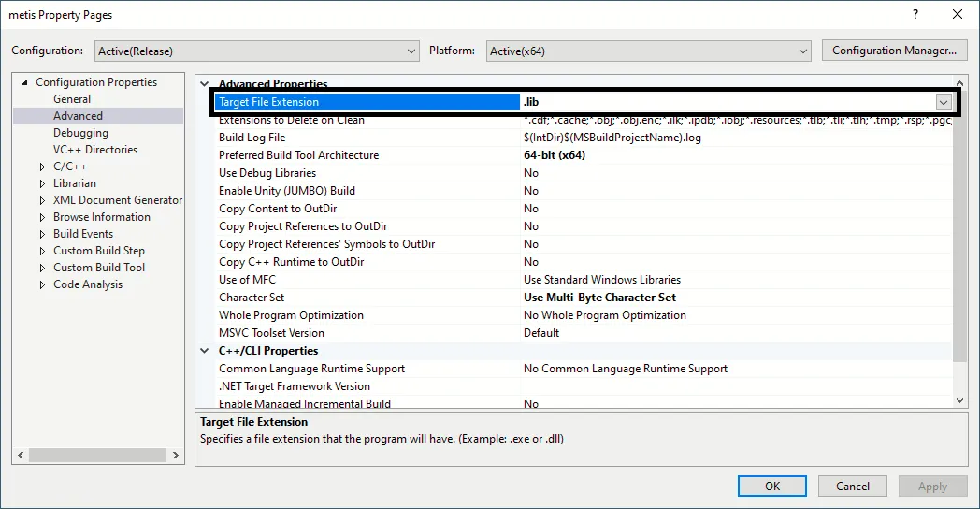
Task: Select Copy C++ Runtime to OutDir property
Action: (291, 262)
